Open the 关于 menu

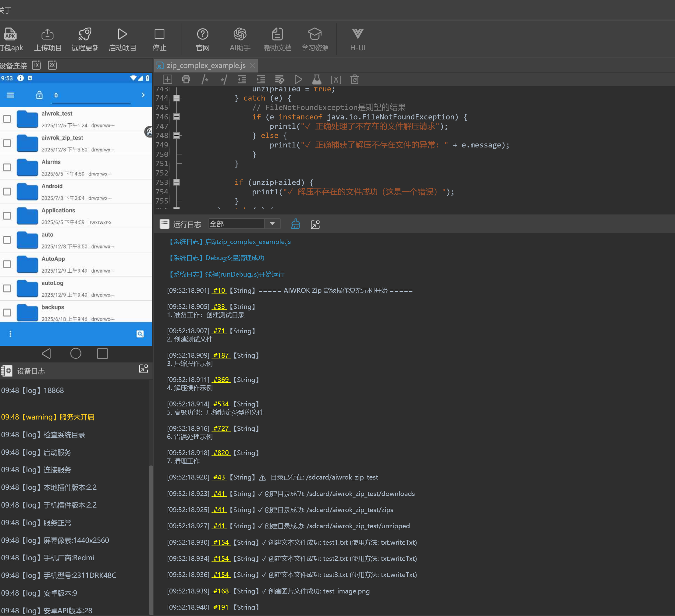pos(5,10)
